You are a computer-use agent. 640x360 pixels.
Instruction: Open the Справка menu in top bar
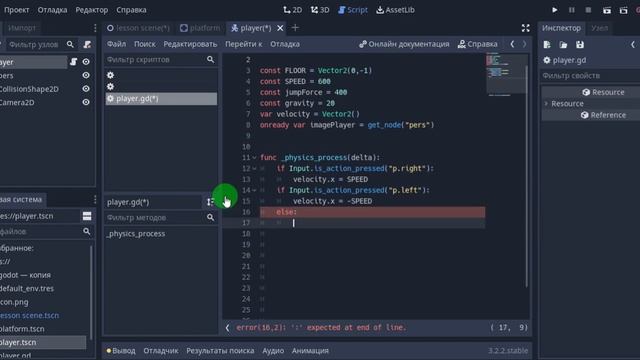[131, 10]
